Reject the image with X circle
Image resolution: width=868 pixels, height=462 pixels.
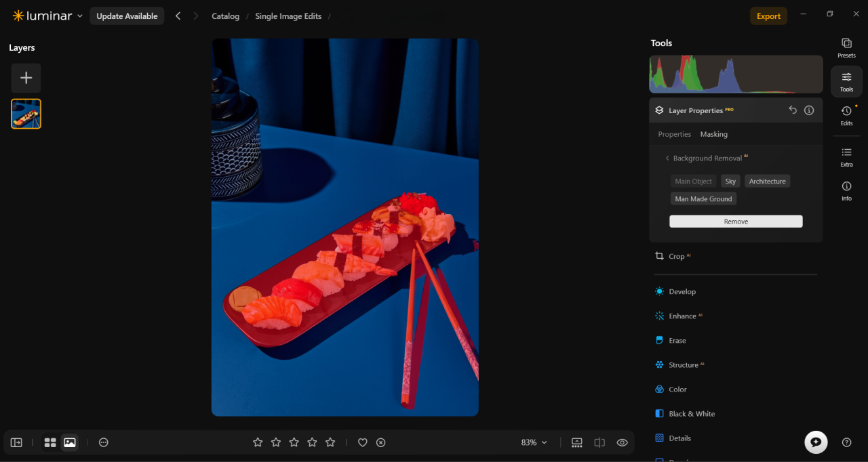(x=381, y=442)
